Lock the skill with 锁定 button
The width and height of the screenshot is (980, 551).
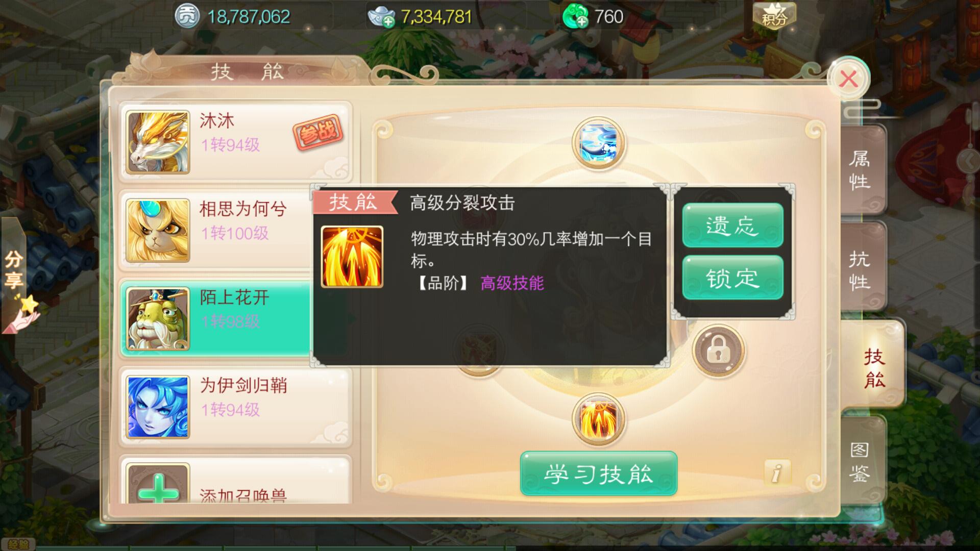click(732, 278)
